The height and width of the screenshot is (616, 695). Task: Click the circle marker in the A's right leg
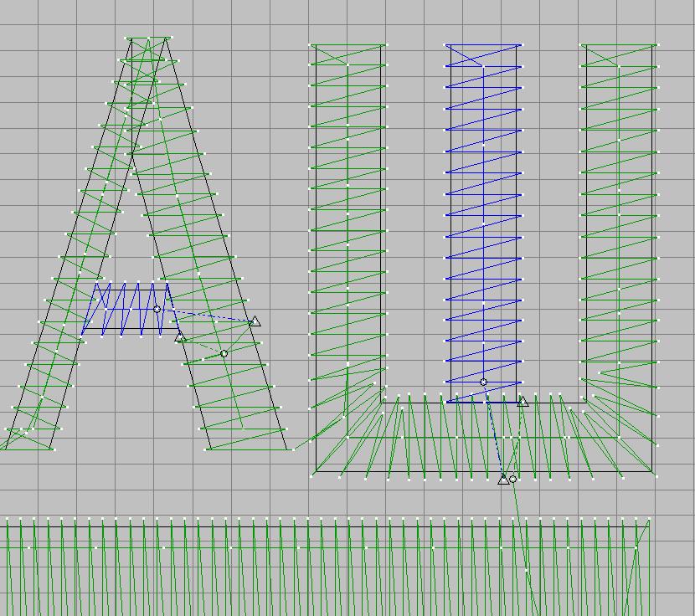coord(224,353)
